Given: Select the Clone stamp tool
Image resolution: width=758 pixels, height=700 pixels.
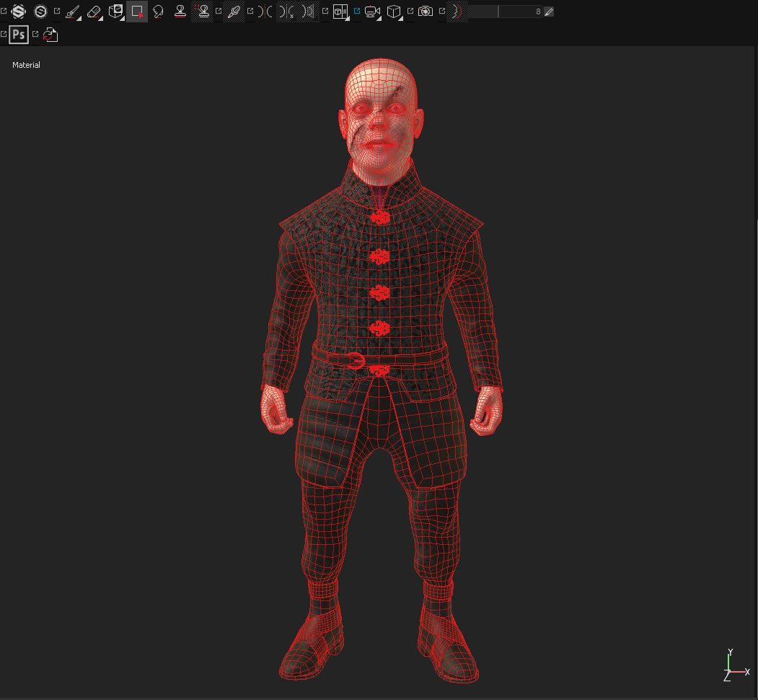Looking at the screenshot, I should (180, 12).
